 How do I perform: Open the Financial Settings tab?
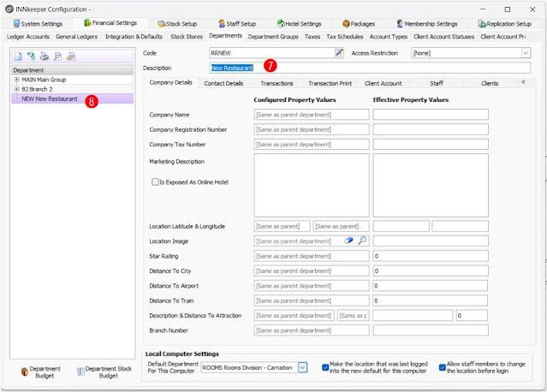[x=110, y=23]
